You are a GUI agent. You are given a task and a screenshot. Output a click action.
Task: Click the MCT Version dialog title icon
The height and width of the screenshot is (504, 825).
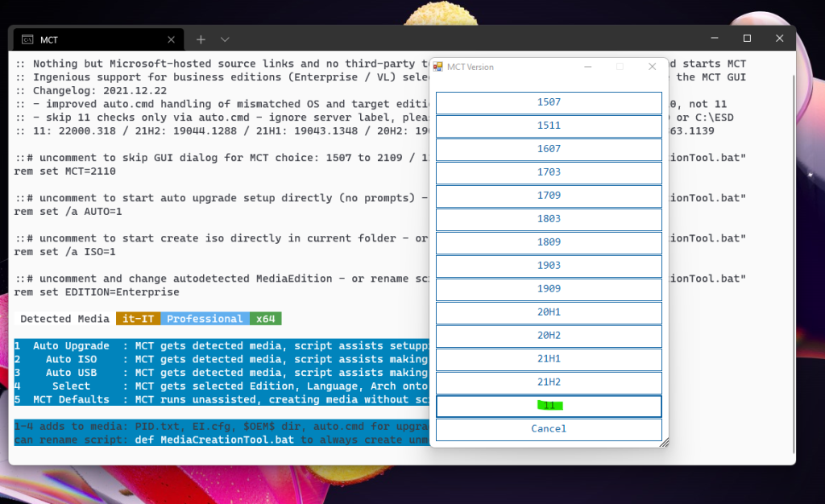439,67
